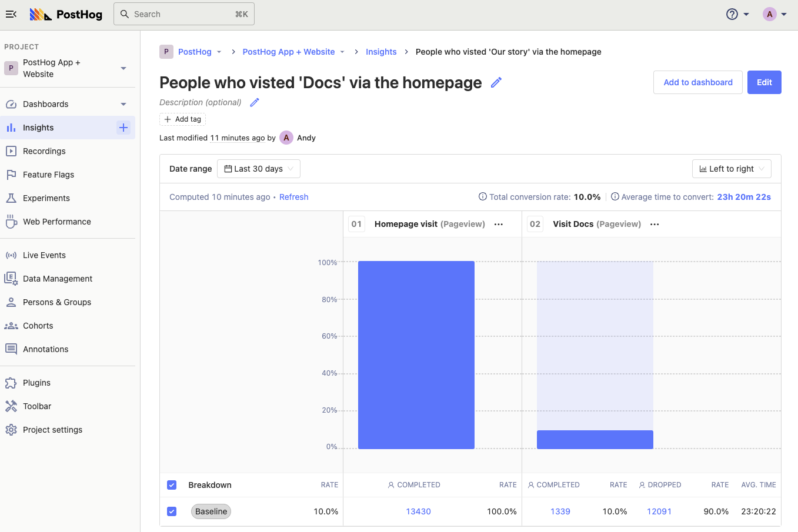
Task: Uncheck the Baseline row checkbox
Action: [x=172, y=511]
